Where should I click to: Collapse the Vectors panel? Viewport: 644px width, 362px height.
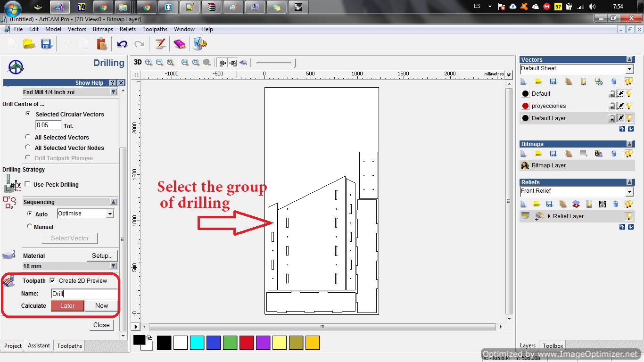[630, 59]
